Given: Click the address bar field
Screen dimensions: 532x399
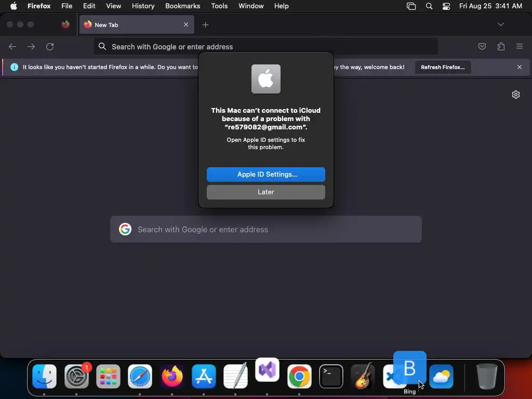Looking at the screenshot, I should [x=265, y=46].
